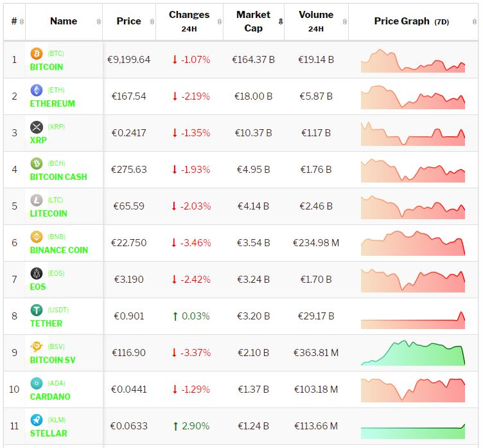
Task: Click the Bitcoin SV 7D price graph
Action: (412, 353)
